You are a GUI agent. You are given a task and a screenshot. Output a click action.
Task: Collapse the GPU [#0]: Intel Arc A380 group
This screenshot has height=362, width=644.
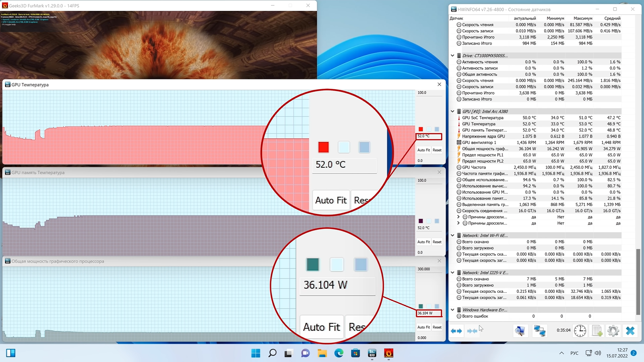(x=452, y=111)
